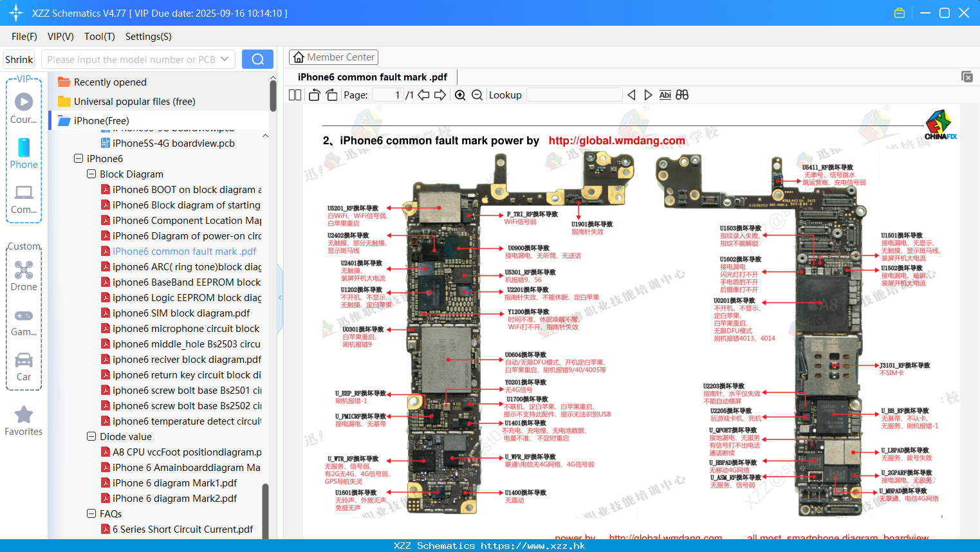
Task: Click the gift box icon in title bar
Action: (900, 13)
